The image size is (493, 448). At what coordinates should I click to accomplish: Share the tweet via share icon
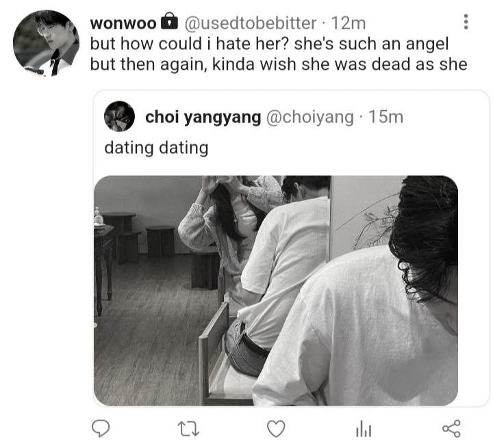pos(451,429)
